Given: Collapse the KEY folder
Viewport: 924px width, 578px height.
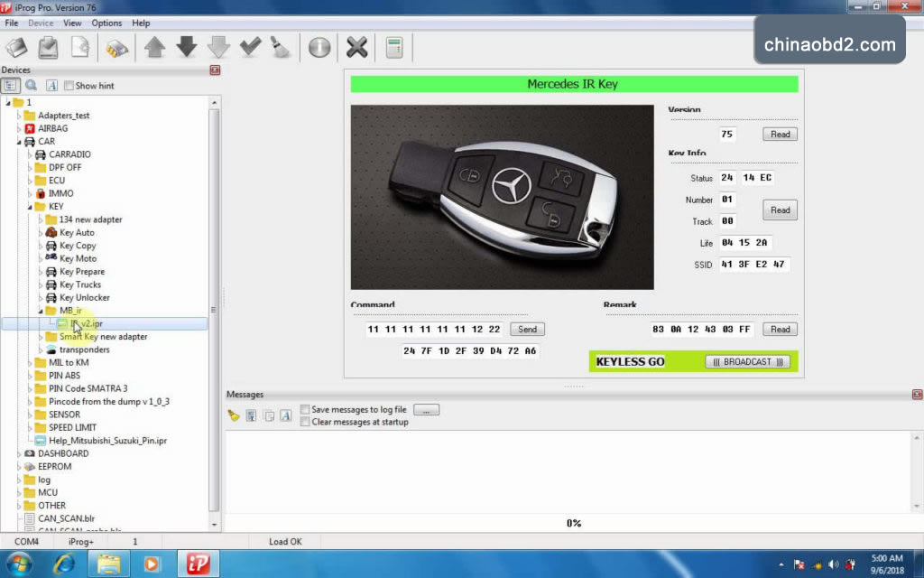Looking at the screenshot, I should pyautogui.click(x=30, y=207).
